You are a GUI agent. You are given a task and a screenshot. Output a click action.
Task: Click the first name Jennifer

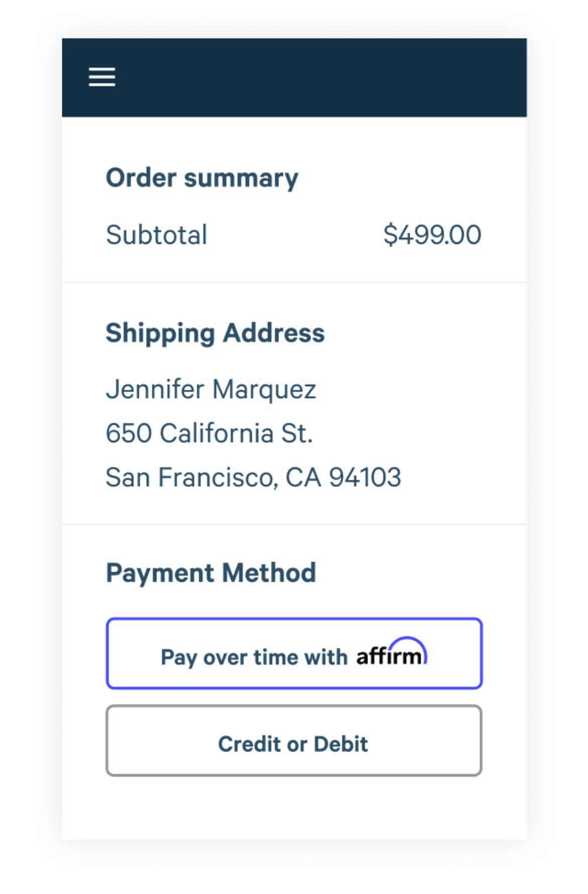click(155, 389)
